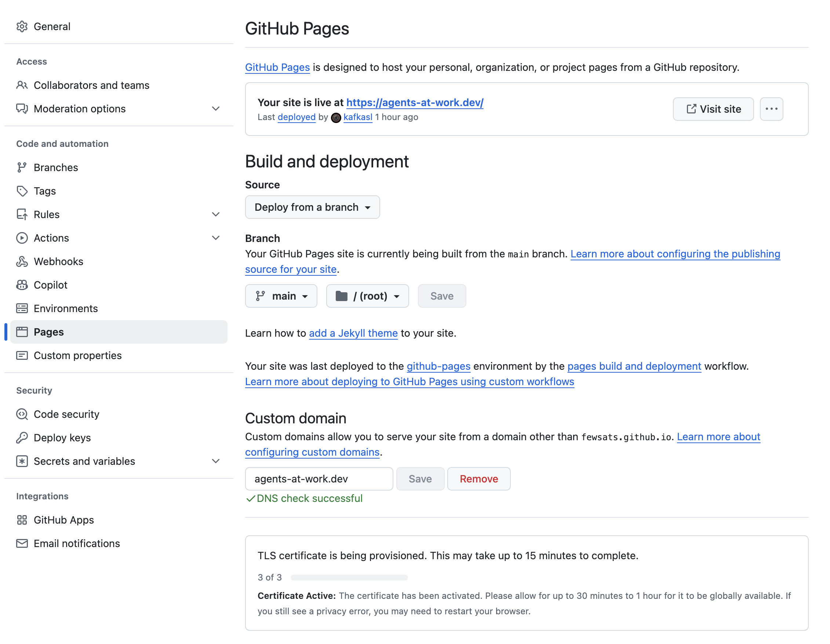Viewport: 830px width, 644px height.
Task: Expand the Actions section chevron
Action: [x=215, y=238]
